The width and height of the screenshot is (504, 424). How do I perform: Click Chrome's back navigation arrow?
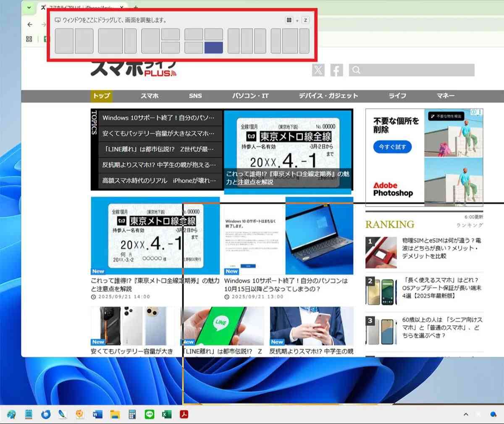29,24
